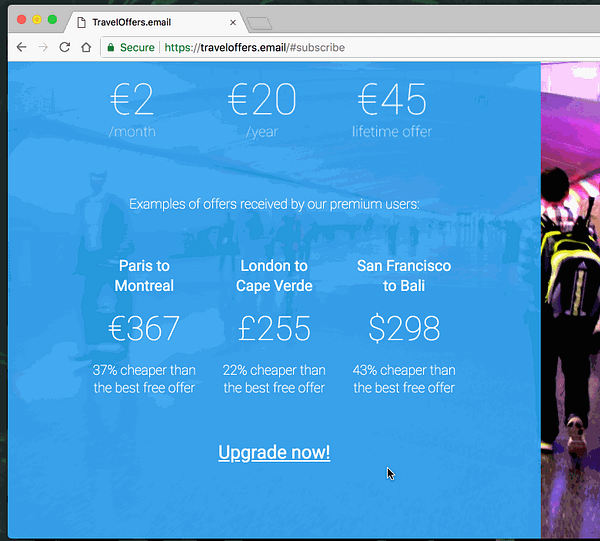
Task: Click the Examples of offers received heading
Action: pyautogui.click(x=274, y=204)
